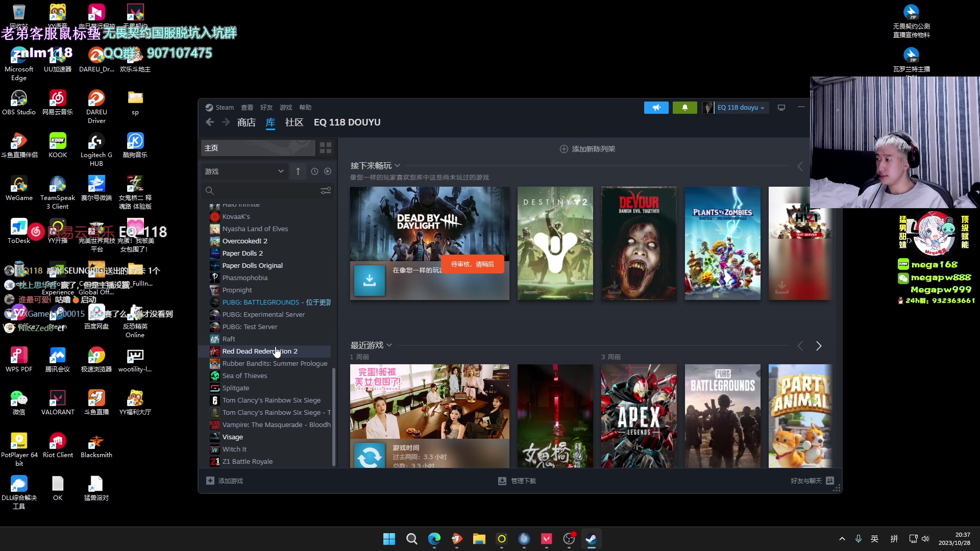Expand the 接下来畅玩 shelf dropdown

[x=398, y=166]
